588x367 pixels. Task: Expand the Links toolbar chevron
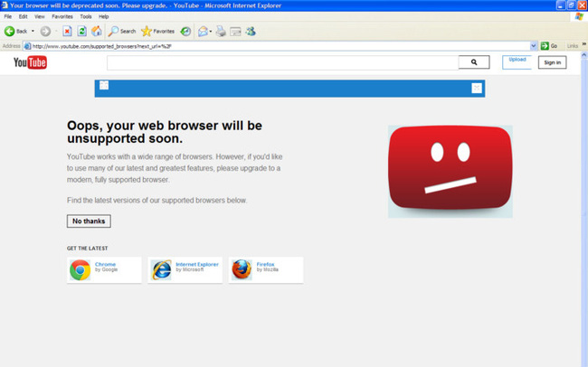click(x=583, y=44)
